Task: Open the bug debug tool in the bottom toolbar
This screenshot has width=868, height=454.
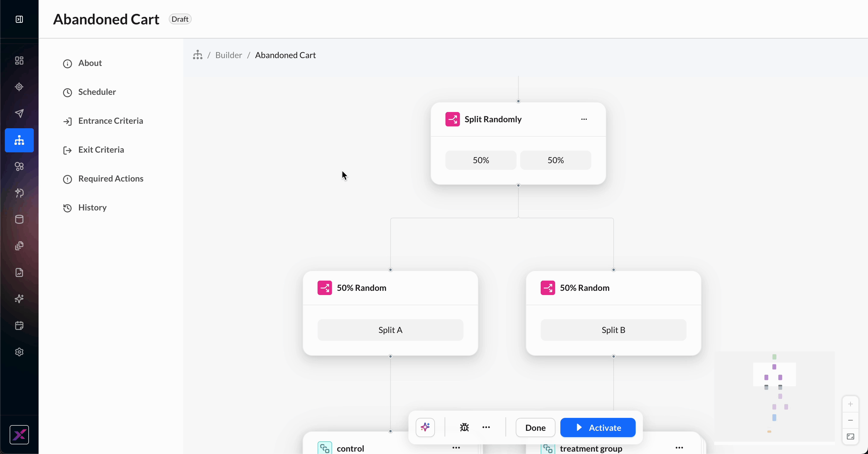Action: 464,428
